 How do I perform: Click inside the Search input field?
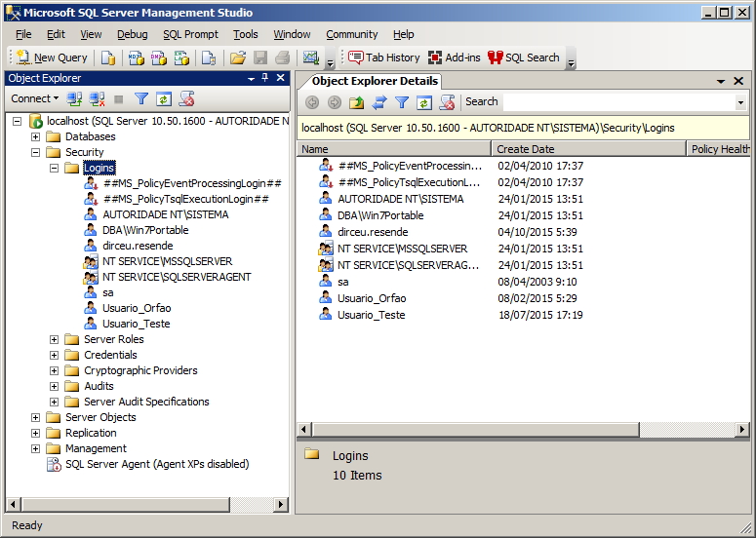[619, 102]
